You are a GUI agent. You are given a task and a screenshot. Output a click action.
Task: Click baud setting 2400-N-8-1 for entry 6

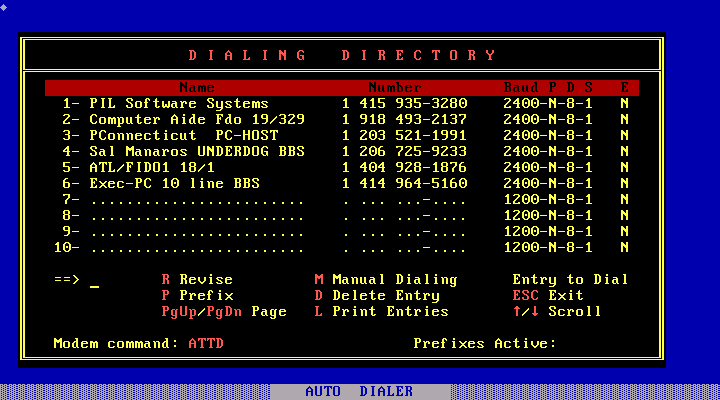pos(548,184)
